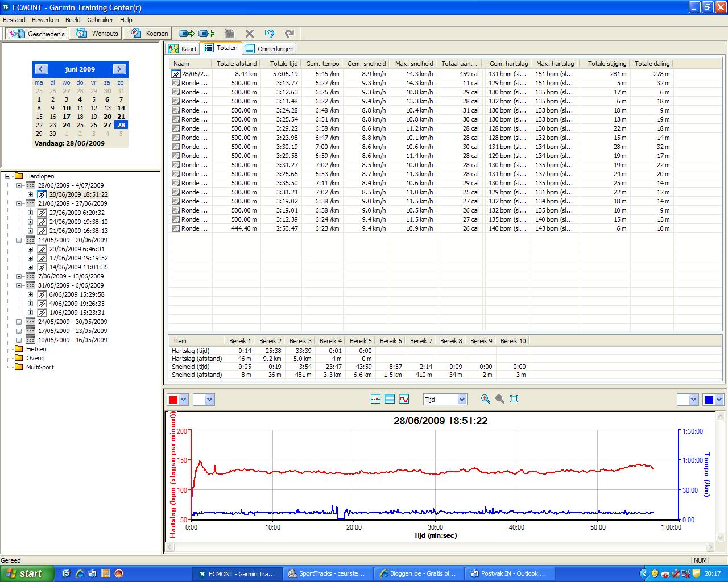
Task: Select 24 juni in the calendar
Action: 67,125
